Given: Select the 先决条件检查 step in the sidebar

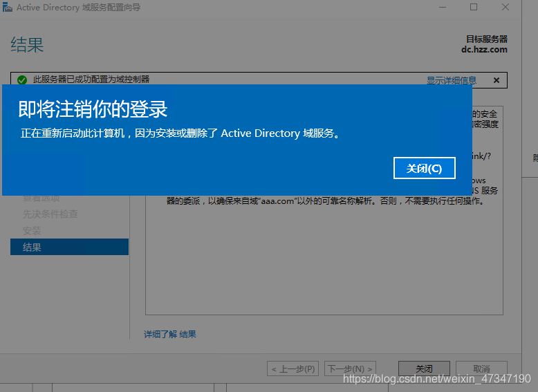Looking at the screenshot, I should (x=50, y=214).
